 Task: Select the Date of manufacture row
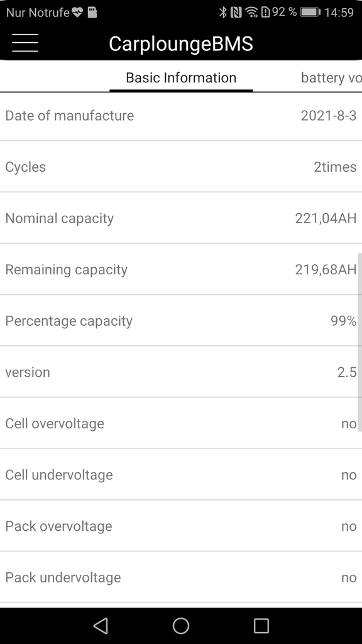coord(181,116)
